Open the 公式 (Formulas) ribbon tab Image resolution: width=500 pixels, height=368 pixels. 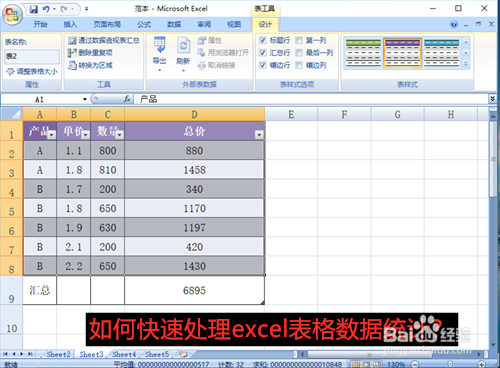click(x=144, y=24)
